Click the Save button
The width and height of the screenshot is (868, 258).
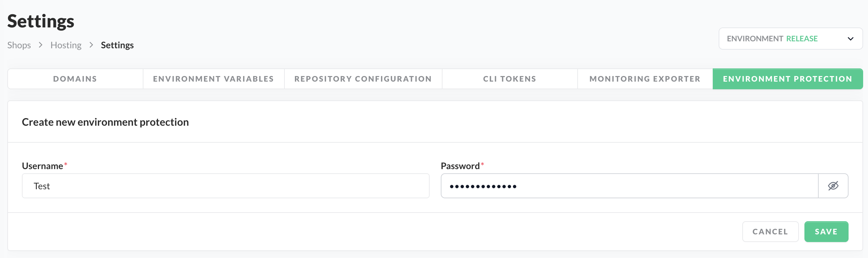pyautogui.click(x=826, y=232)
